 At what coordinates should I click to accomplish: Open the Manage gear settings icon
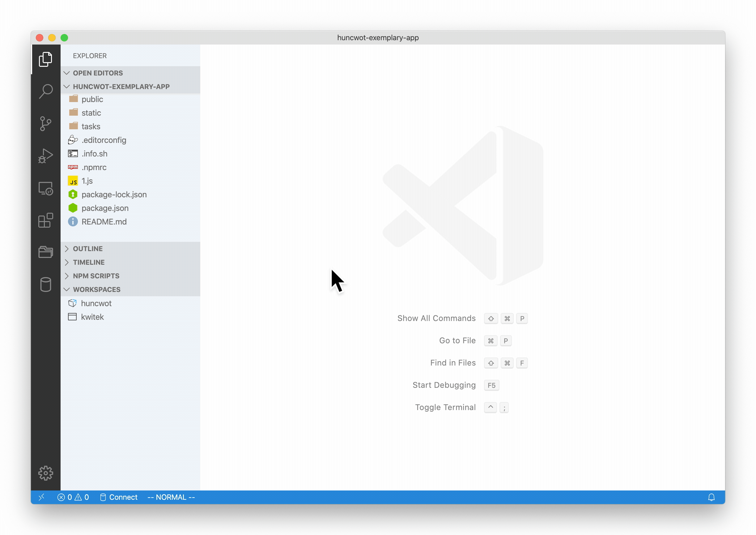pyautogui.click(x=45, y=473)
